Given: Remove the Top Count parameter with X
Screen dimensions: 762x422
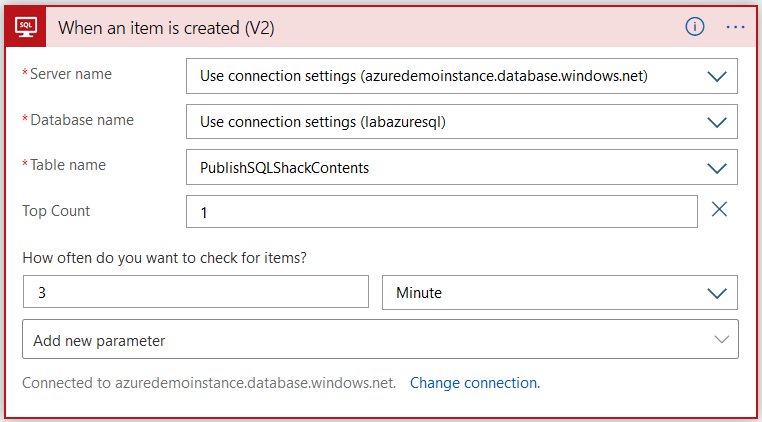Looking at the screenshot, I should coord(719,210).
